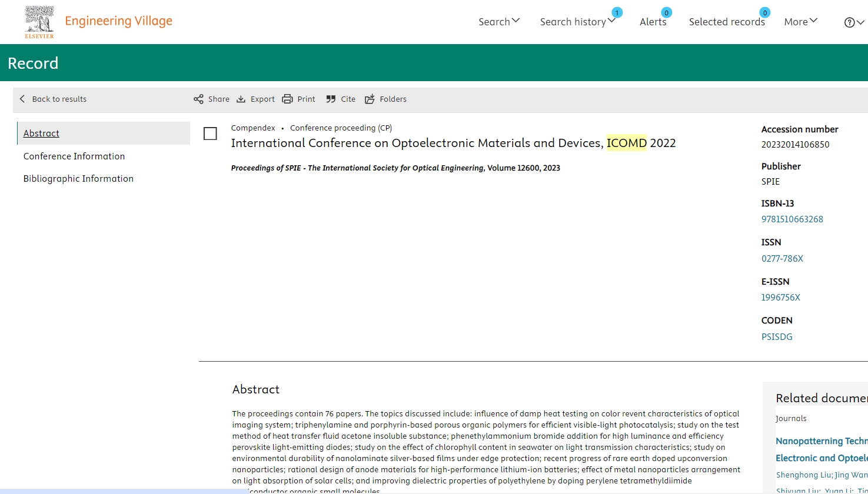Click the Share icon
This screenshot has height=494, width=868.
198,99
